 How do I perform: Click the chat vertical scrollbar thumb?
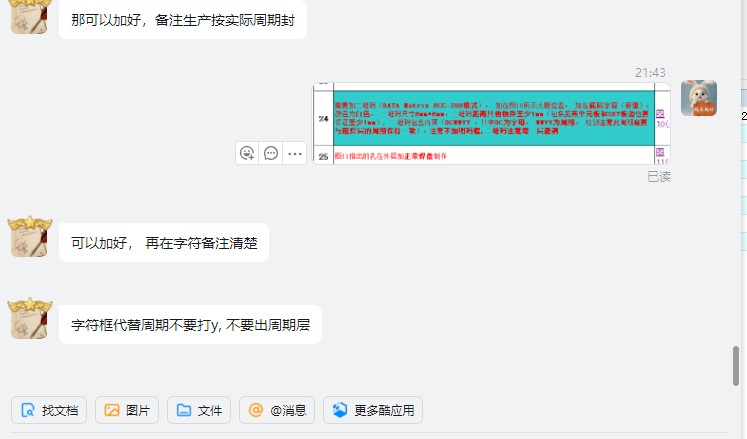(736, 366)
